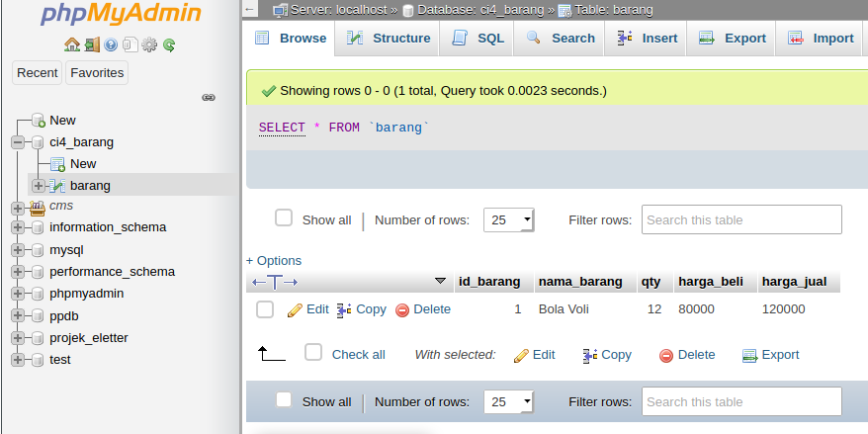The image size is (868, 434).
Task: Open the Search tab
Action: (x=560, y=39)
